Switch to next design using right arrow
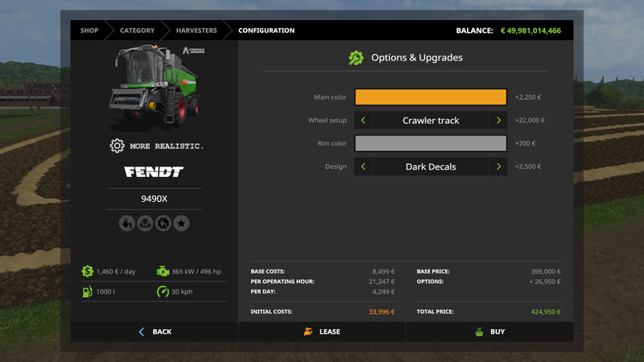 498,167
